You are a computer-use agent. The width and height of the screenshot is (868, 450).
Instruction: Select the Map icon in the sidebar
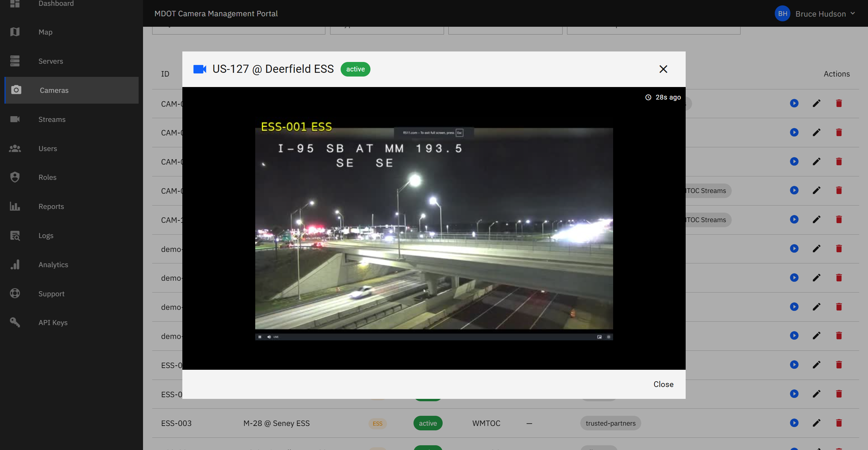coord(15,31)
